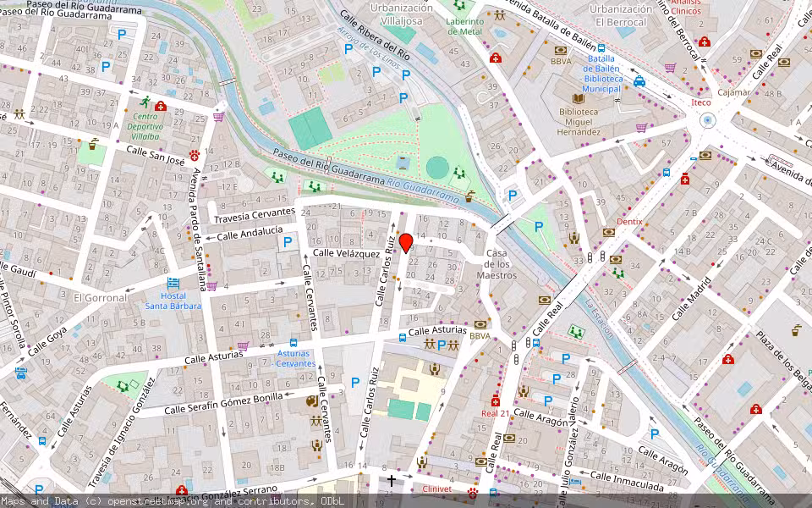This screenshot has height=508, width=812.
Task: Click the Asturias - Cervantes bus stop icon
Action: 294,342
